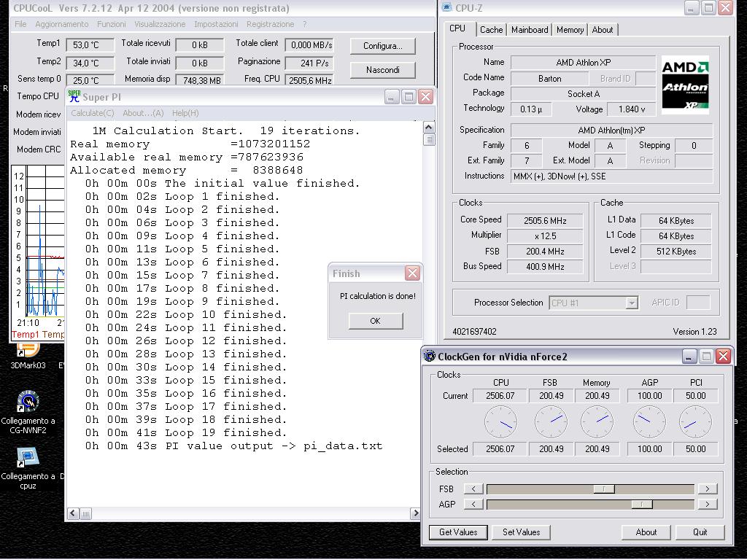Click the Core Speed field 2505.6 MHz

(545, 220)
